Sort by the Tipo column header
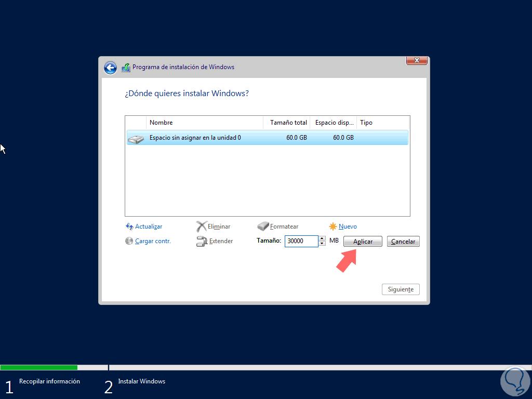Screen dimensions: 532x399 (x=383, y=123)
